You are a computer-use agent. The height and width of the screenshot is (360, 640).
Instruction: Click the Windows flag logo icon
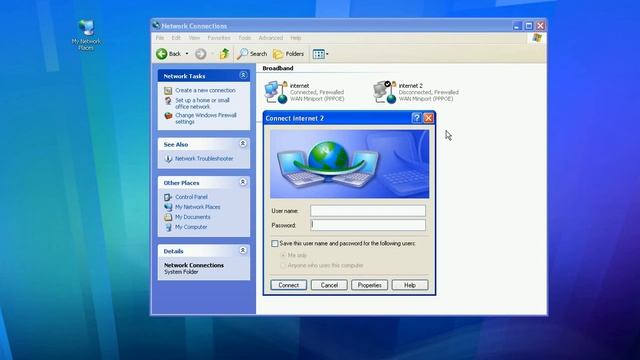click(537, 38)
